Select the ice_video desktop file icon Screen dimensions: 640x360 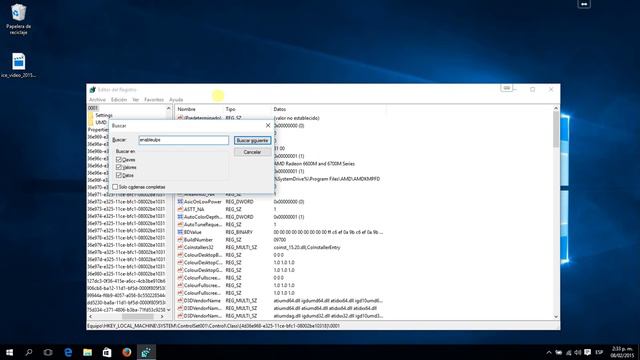click(x=18, y=65)
